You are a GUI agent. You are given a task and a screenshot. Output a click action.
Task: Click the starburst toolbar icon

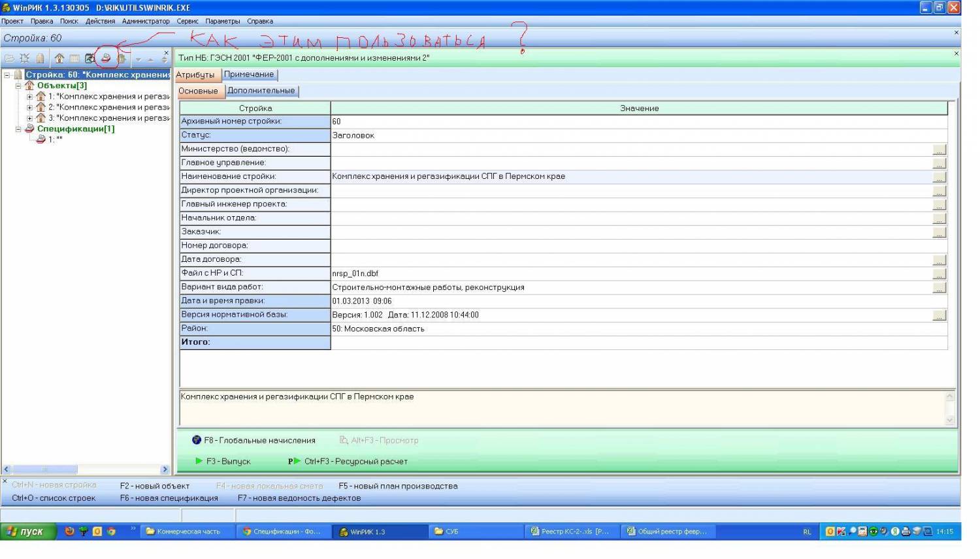click(x=25, y=58)
